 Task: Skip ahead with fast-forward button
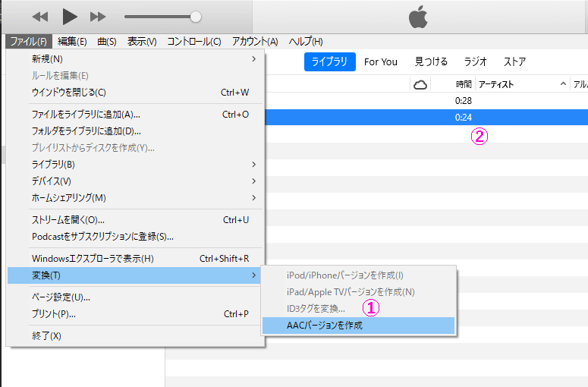(x=98, y=17)
